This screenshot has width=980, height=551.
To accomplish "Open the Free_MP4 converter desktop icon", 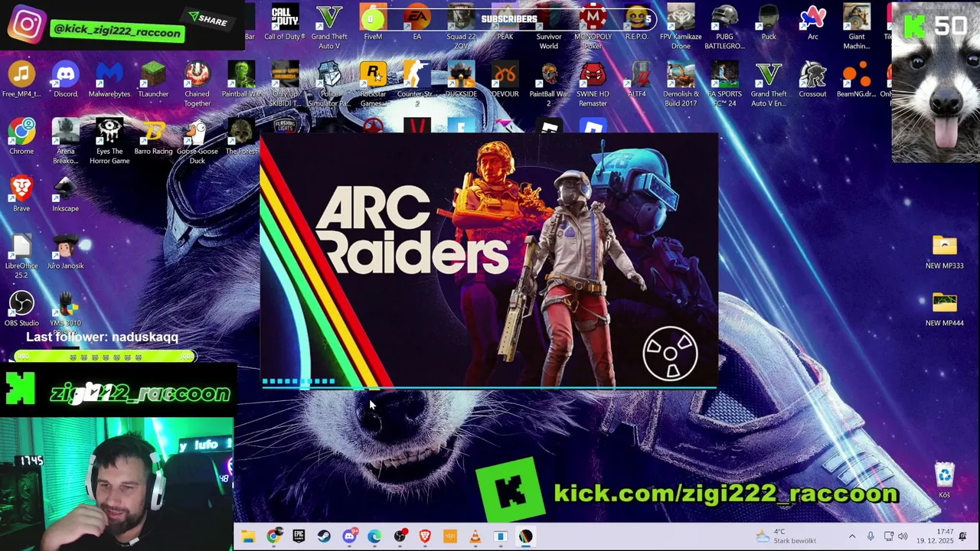I will click(21, 80).
